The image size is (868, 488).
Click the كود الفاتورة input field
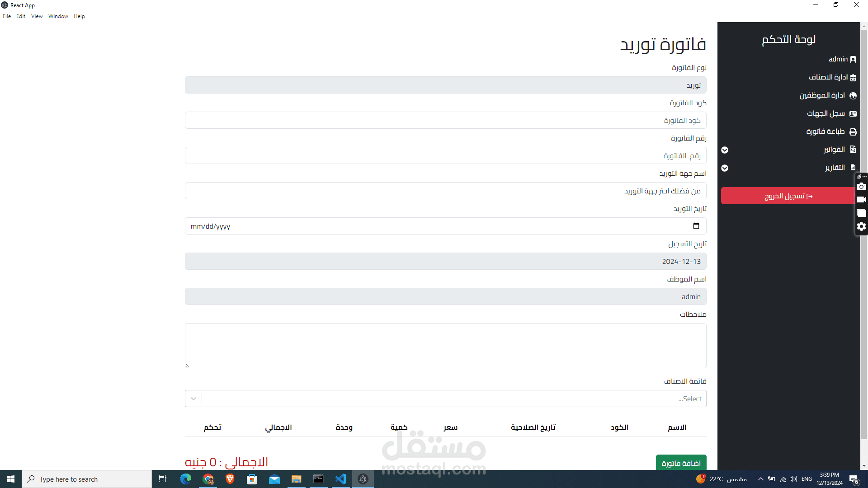click(x=445, y=120)
